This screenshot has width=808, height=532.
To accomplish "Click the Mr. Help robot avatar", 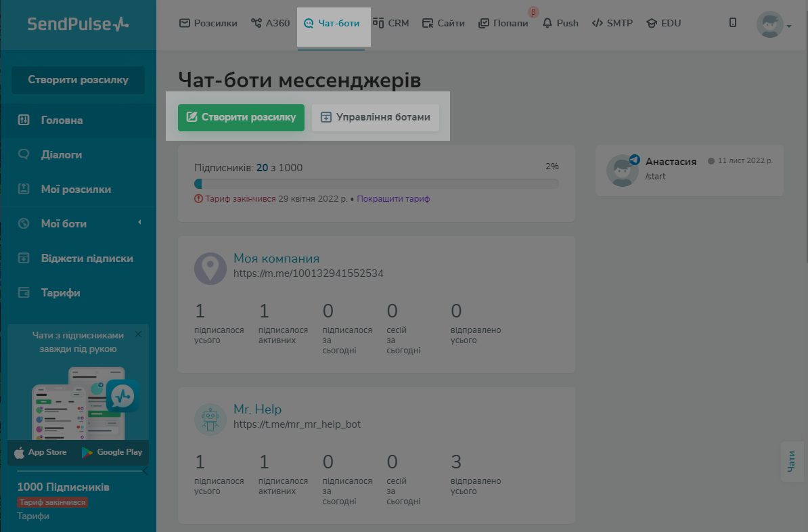I will tap(210, 420).
